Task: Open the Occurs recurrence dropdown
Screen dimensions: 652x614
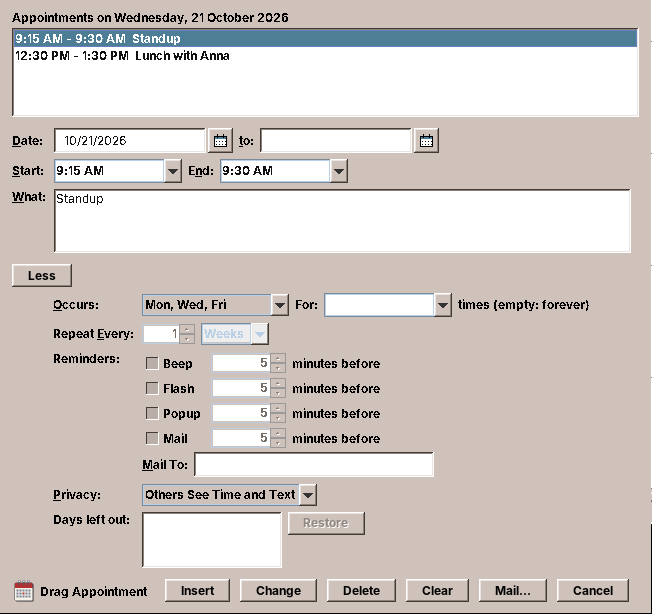Action: [280, 305]
